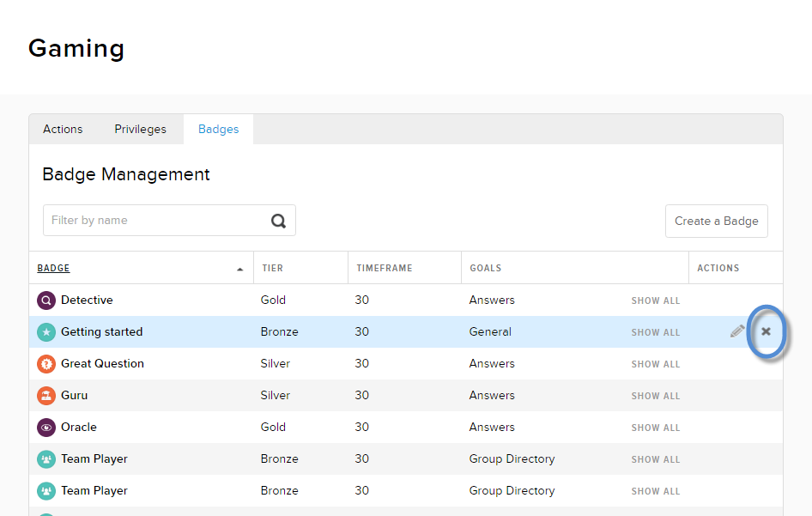This screenshot has width=812, height=516.
Task: Click the Getting started star badge icon
Action: (x=45, y=332)
